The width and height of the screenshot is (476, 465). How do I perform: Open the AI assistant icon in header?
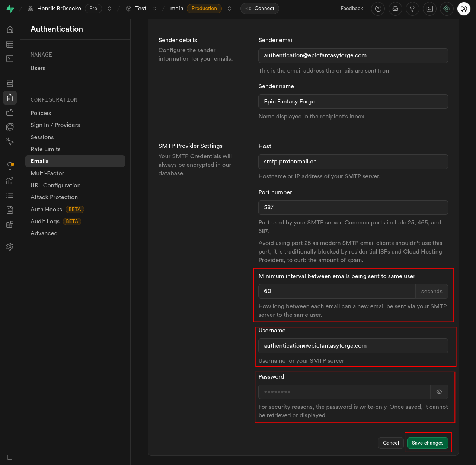447,9
